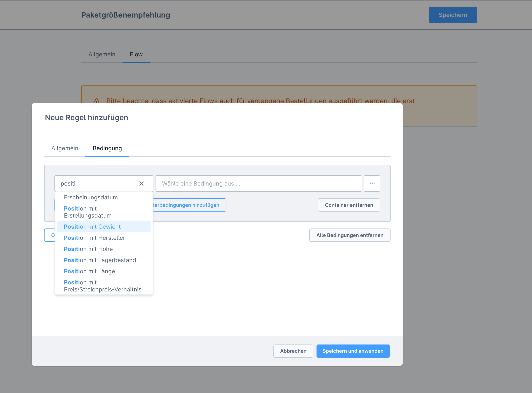This screenshot has width=532, height=393.
Task: Open 'Wähle eine Bedingung aus' dropdown
Action: click(258, 183)
